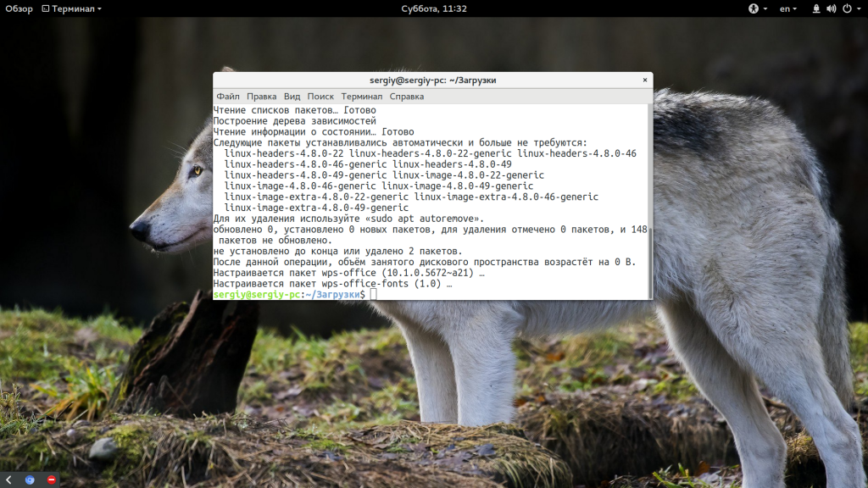Collapse the tray with the left arrow
868x488 pixels.
coord(9,480)
